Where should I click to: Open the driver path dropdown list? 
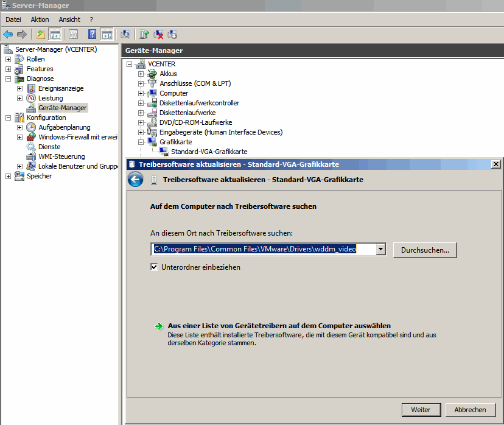click(x=381, y=249)
